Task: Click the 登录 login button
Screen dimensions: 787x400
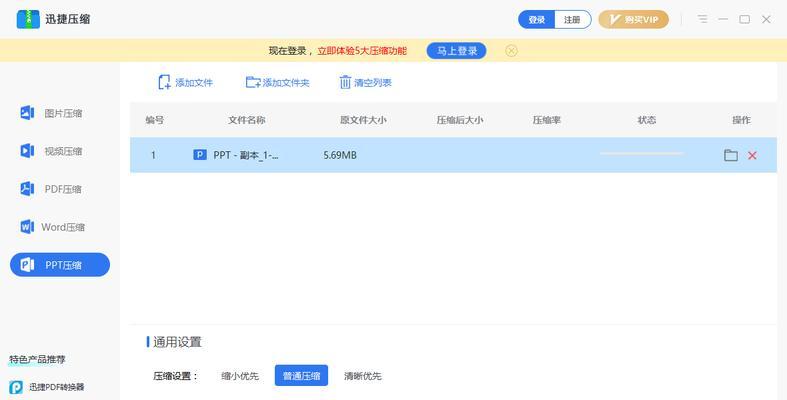Action: coord(537,20)
